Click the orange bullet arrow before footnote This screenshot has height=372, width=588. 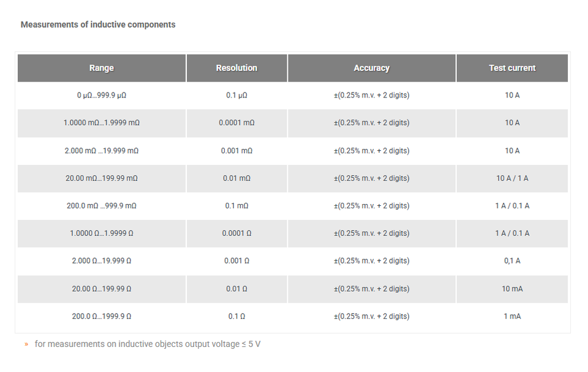(x=26, y=344)
